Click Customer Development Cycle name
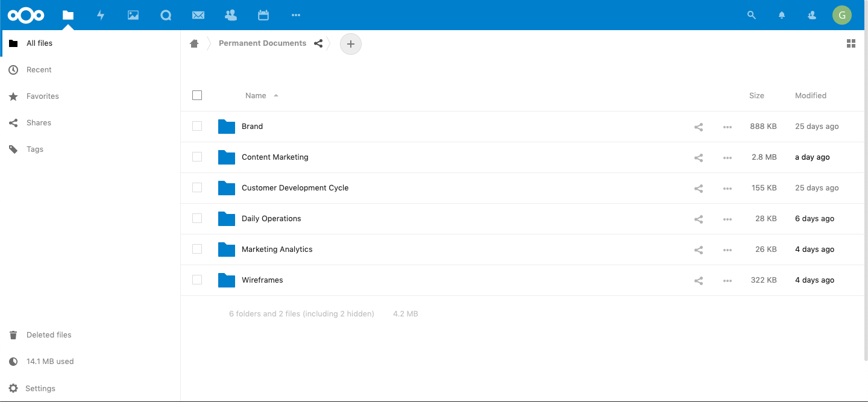Image resolution: width=868 pixels, height=402 pixels. tap(295, 188)
